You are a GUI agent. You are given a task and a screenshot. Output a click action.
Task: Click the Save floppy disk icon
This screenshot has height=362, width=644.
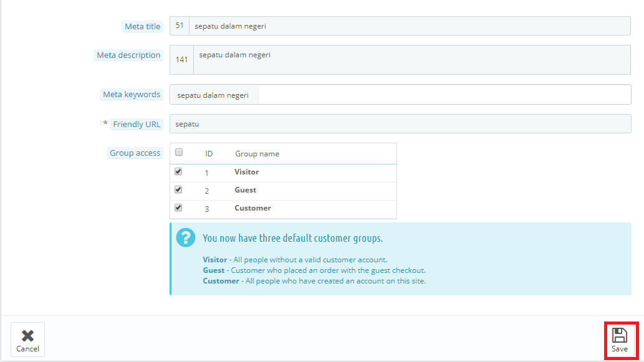point(619,335)
